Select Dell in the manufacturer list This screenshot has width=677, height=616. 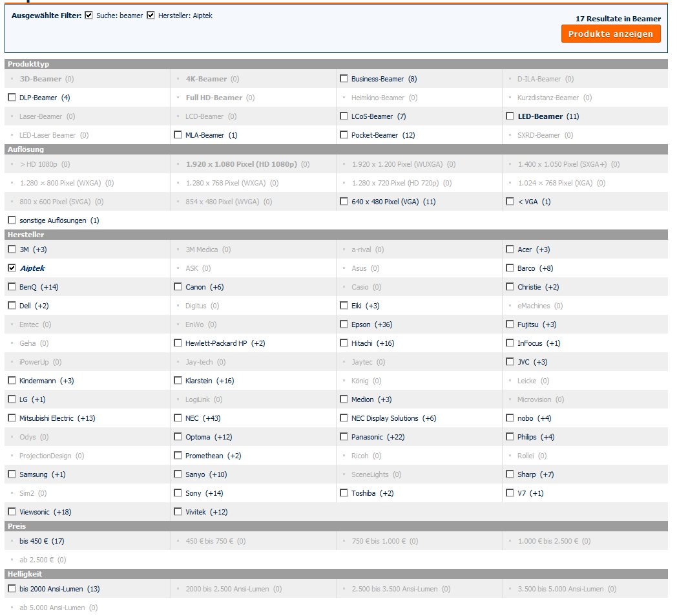(x=12, y=306)
